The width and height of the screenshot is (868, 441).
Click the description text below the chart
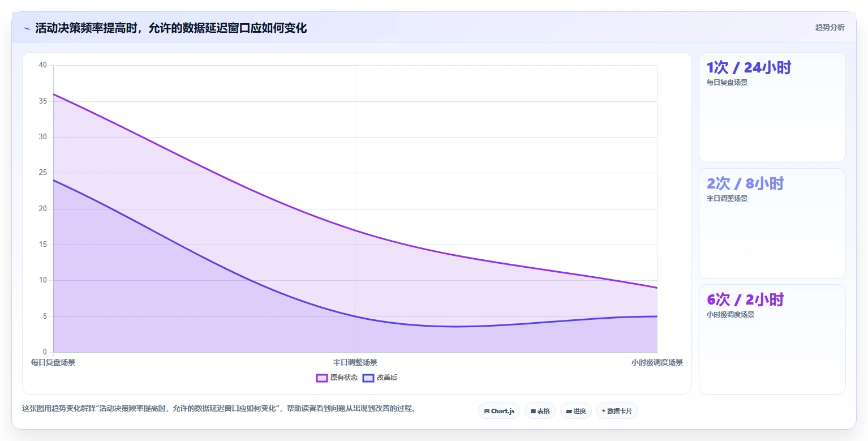point(219,408)
